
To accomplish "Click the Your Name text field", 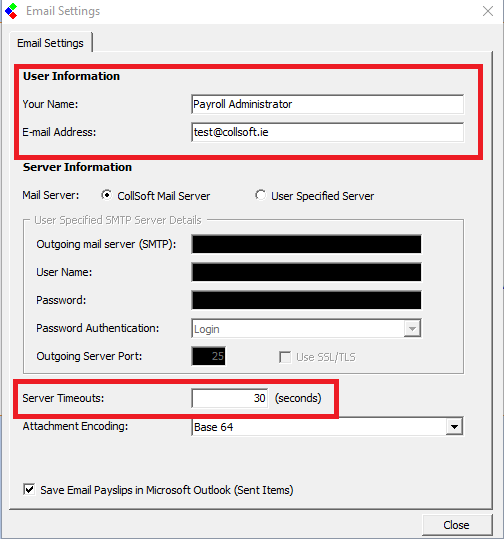I will [x=327, y=104].
